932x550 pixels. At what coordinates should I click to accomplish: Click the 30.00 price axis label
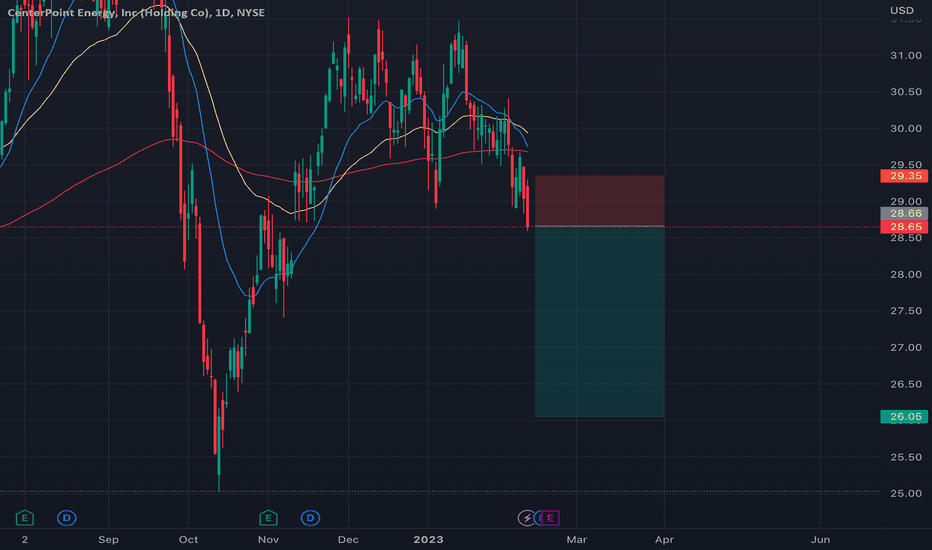coord(906,128)
